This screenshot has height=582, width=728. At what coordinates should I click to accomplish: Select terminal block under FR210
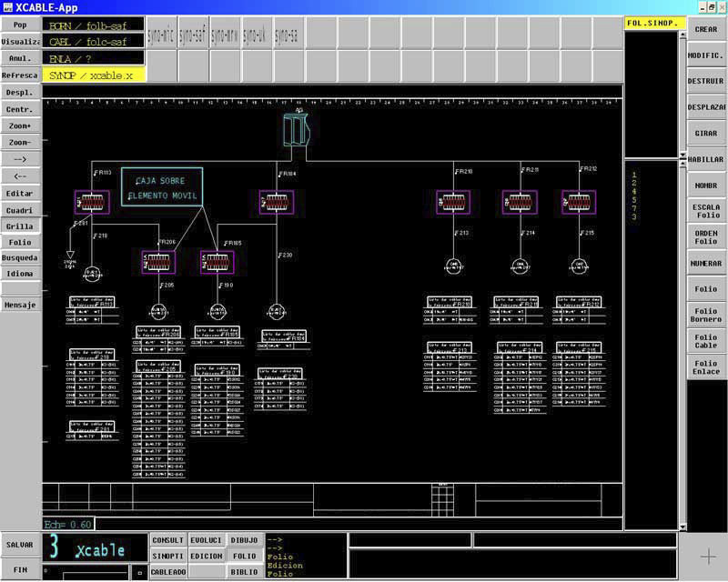tap(453, 203)
